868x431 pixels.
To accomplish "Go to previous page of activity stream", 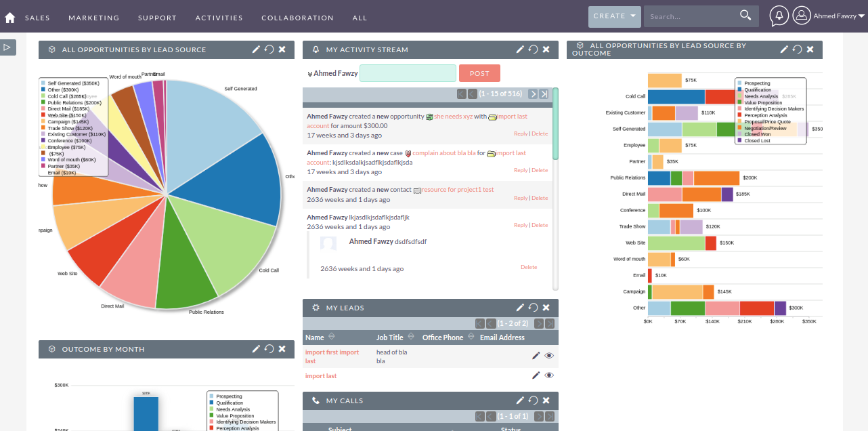I will (473, 94).
